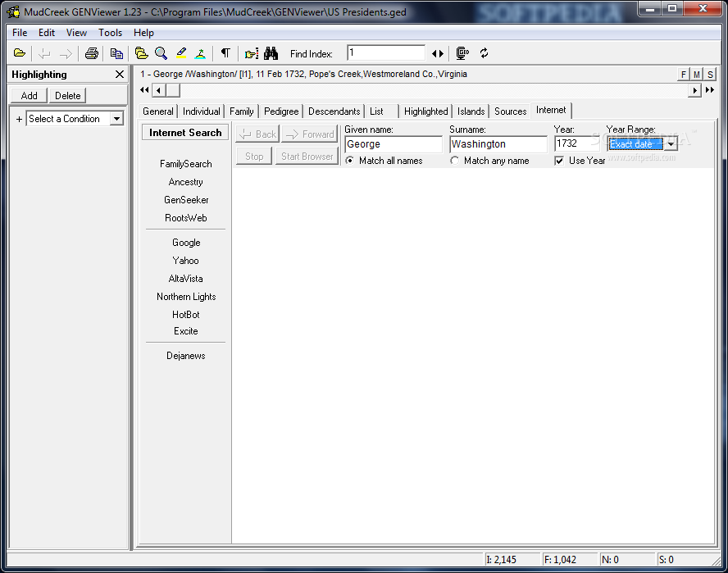Screen dimensions: 728x573
Task: Click the S button beside record header
Action: (x=710, y=75)
